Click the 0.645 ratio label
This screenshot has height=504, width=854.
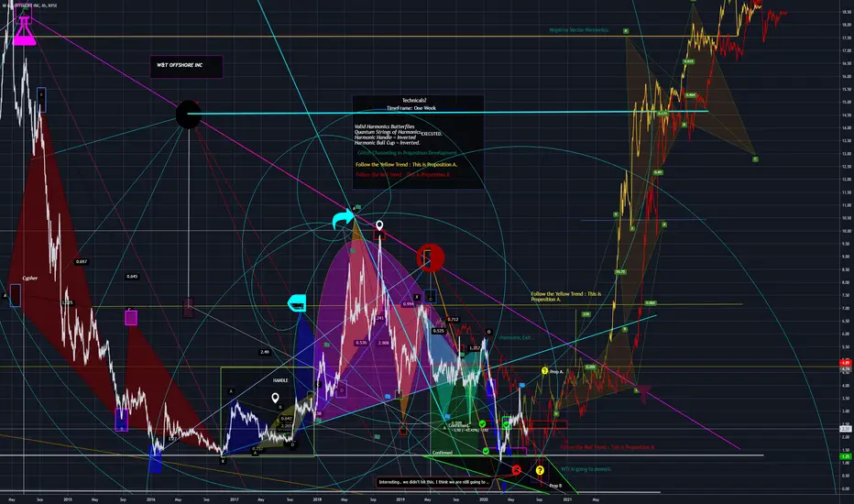[x=132, y=276]
